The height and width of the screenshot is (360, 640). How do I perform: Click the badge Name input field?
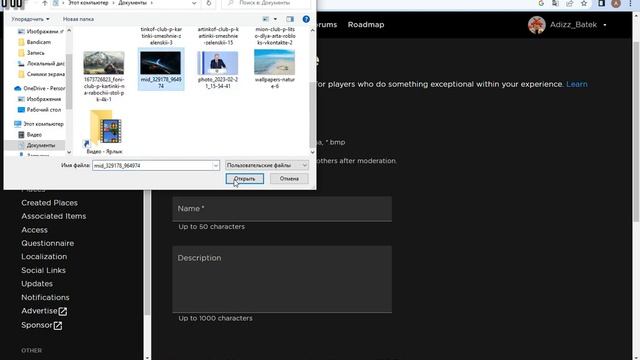pos(282,209)
